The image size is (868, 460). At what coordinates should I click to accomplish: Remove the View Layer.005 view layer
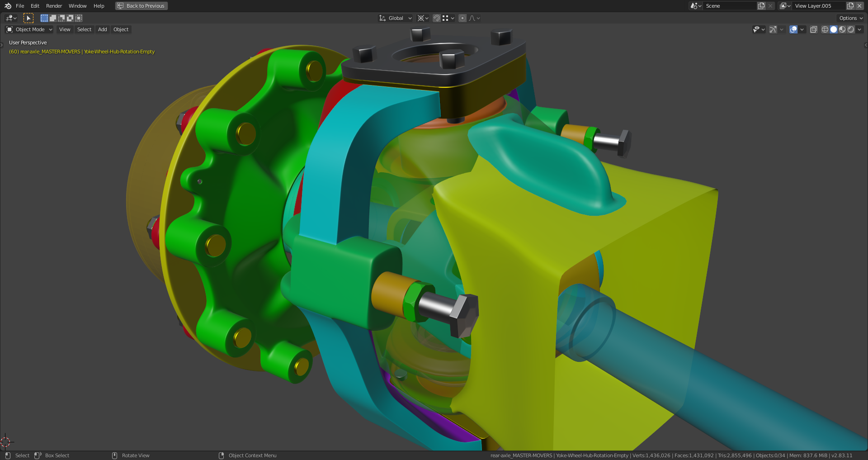[859, 6]
